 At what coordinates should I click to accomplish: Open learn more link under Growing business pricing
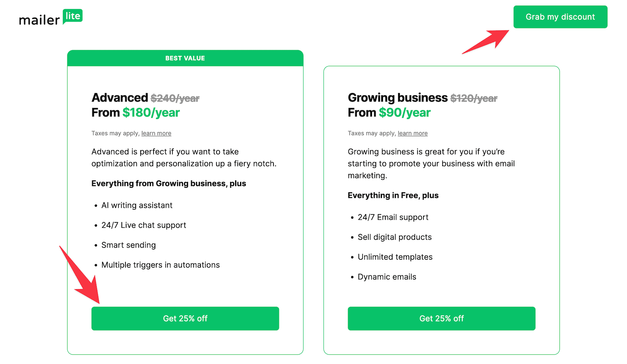pos(412,133)
